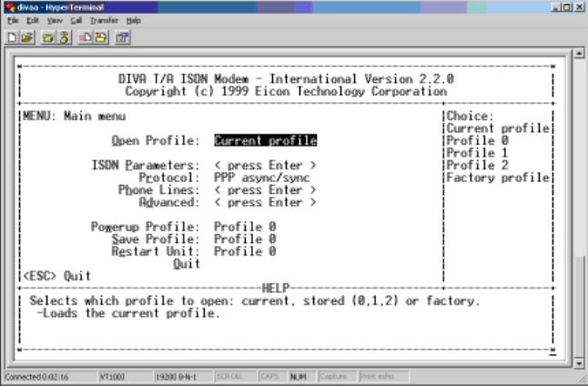Open the Edit menu
The image size is (588, 386).
pyautogui.click(x=33, y=21)
